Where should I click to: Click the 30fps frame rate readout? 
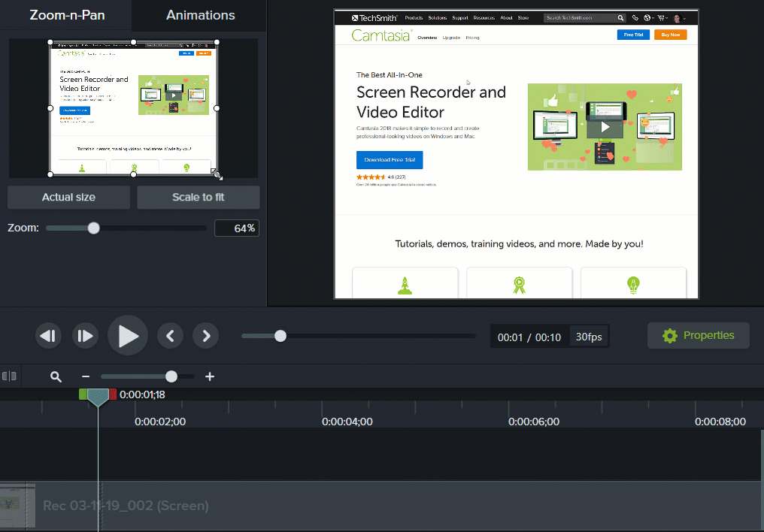(x=589, y=337)
